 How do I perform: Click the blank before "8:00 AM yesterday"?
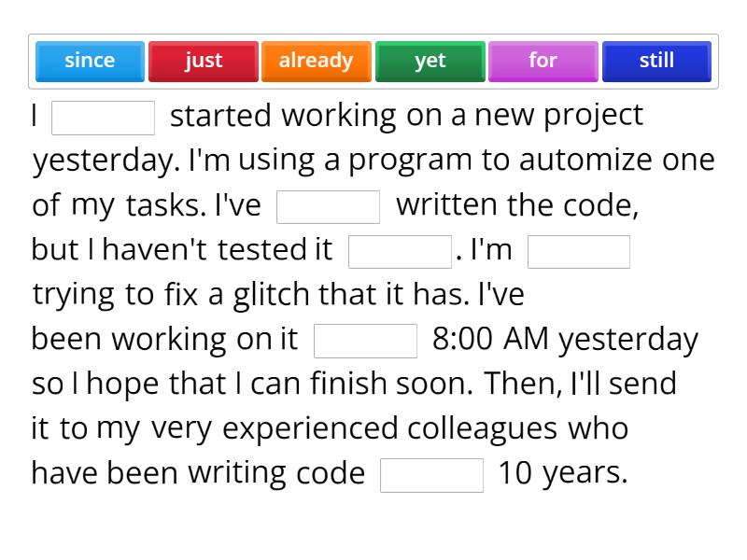pyautogui.click(x=365, y=341)
